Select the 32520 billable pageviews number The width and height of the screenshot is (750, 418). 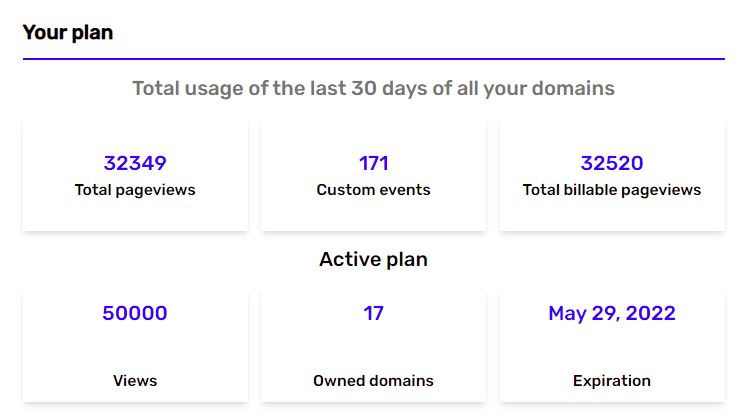(x=612, y=163)
